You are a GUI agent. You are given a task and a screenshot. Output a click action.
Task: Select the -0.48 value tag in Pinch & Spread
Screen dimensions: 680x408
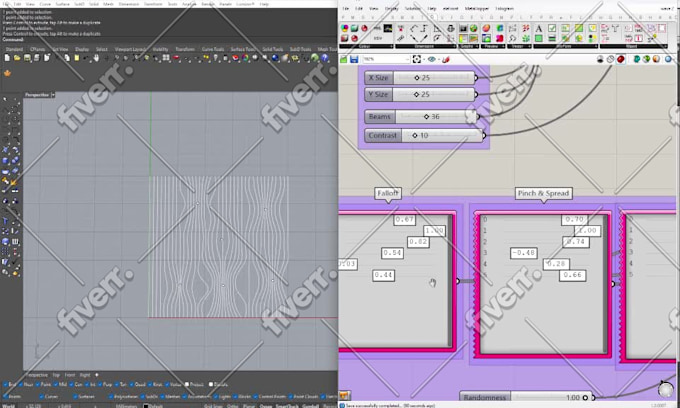click(x=524, y=253)
